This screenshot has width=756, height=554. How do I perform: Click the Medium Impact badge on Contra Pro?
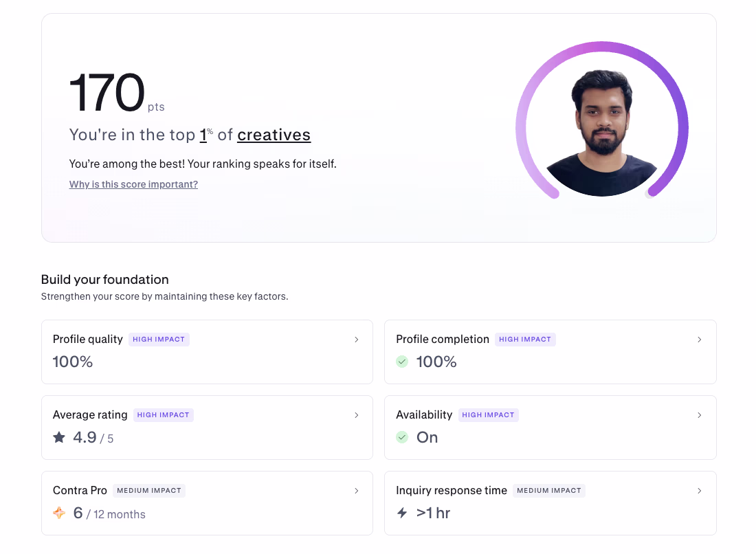click(148, 491)
